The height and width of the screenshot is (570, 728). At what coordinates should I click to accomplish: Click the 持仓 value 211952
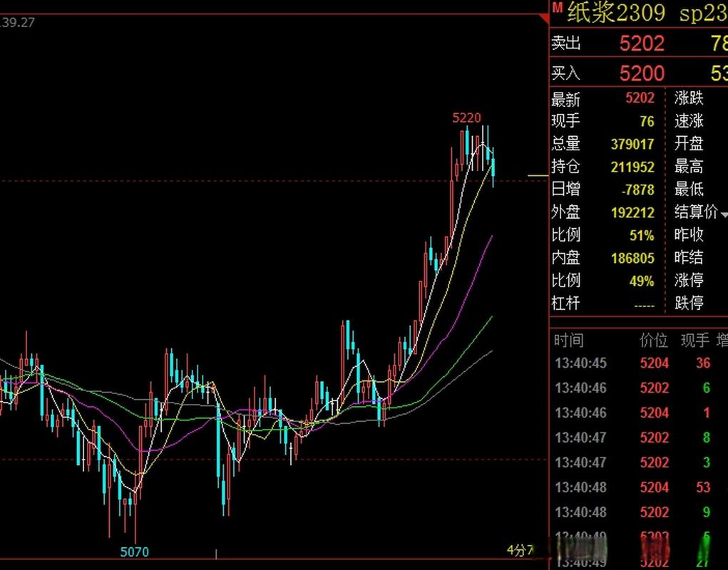[x=632, y=167]
